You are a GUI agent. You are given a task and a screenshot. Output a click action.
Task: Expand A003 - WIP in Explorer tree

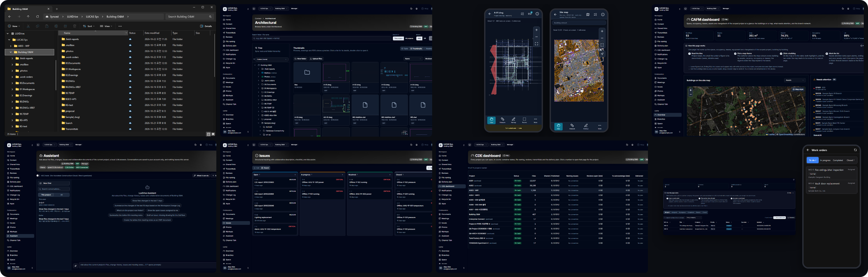click(11, 46)
